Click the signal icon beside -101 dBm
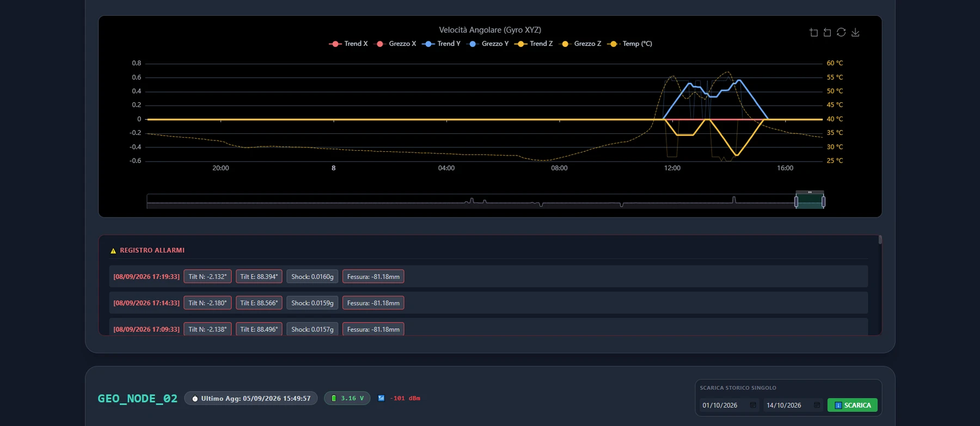 pyautogui.click(x=381, y=398)
